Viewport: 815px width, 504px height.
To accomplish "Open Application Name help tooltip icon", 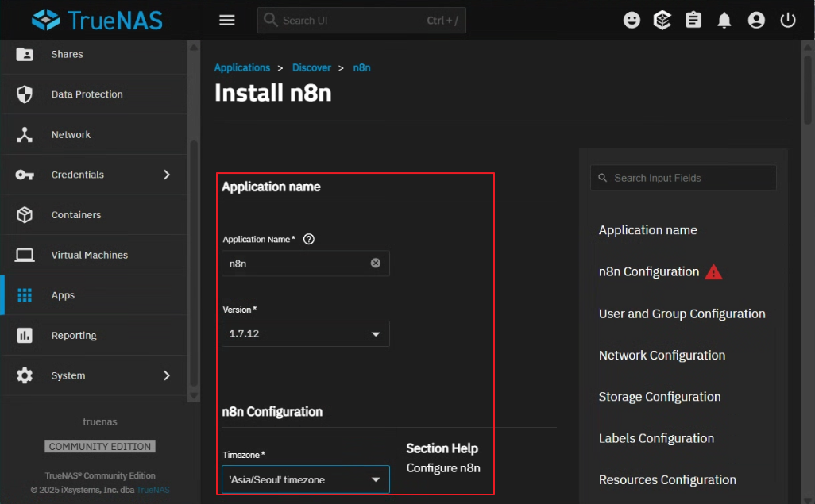I will pyautogui.click(x=309, y=239).
